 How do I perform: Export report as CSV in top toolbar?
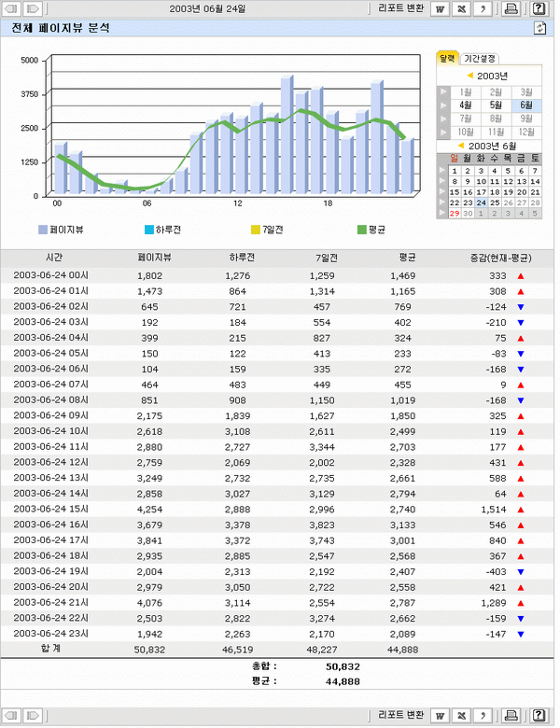tap(483, 8)
